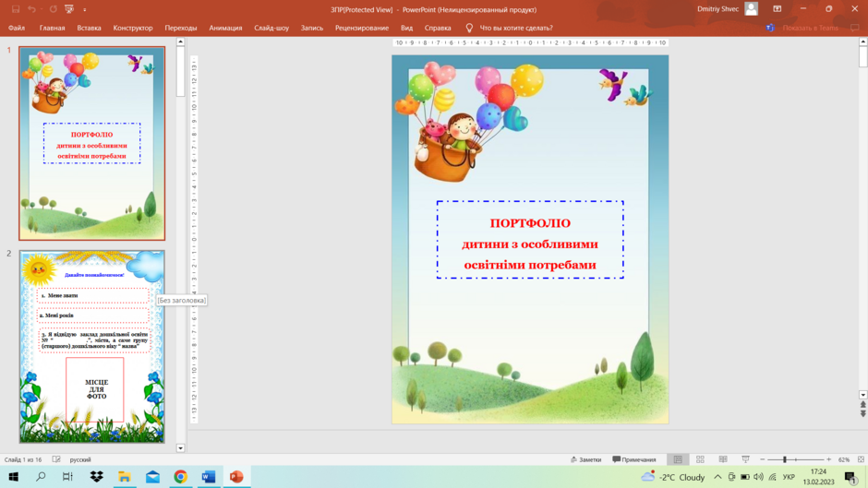868x488 pixels.
Task: Toggle the Примечания comments pane
Action: pyautogui.click(x=634, y=459)
